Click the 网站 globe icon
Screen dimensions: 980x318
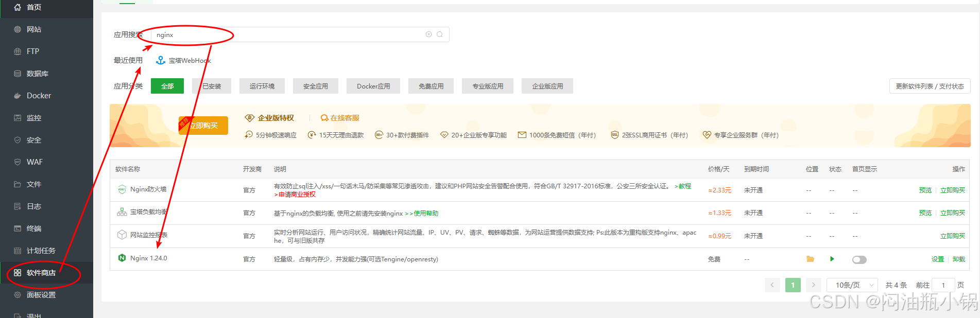18,29
